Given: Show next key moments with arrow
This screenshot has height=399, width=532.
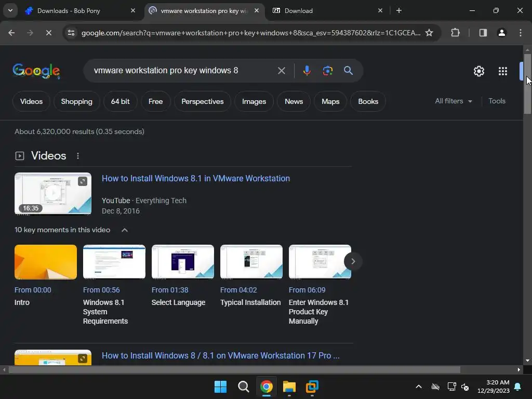Looking at the screenshot, I should click(353, 261).
